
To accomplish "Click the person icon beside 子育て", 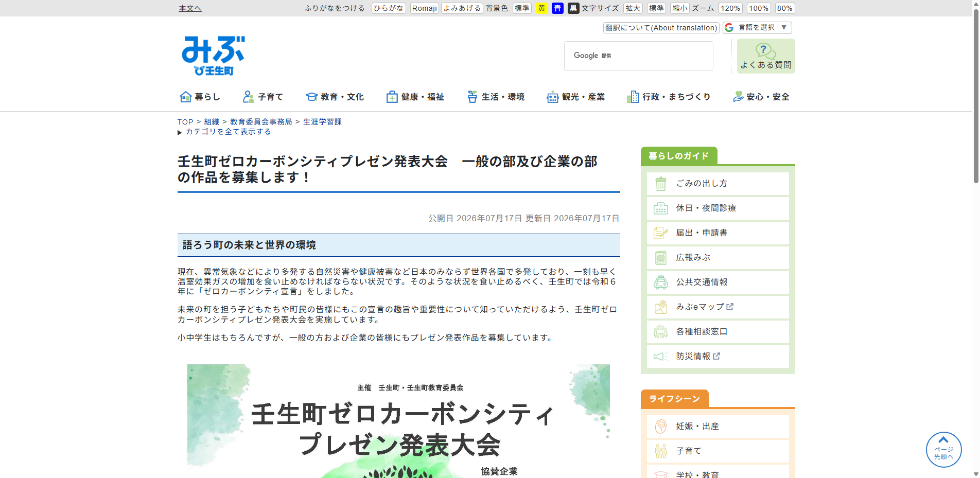I will pyautogui.click(x=248, y=97).
